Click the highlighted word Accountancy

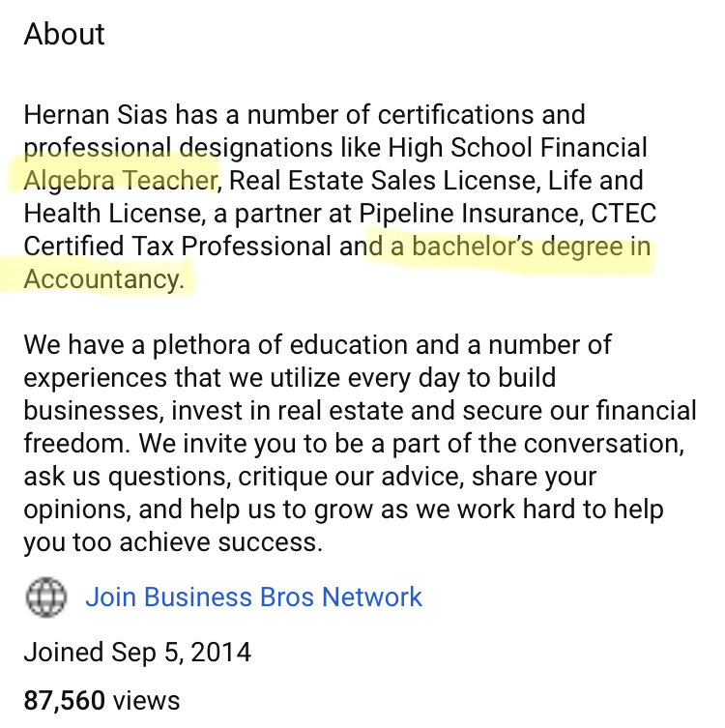coord(104,279)
